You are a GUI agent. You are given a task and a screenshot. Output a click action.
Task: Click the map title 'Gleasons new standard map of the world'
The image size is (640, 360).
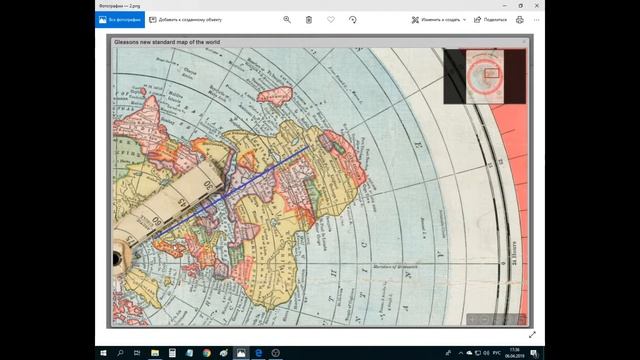(x=167, y=42)
